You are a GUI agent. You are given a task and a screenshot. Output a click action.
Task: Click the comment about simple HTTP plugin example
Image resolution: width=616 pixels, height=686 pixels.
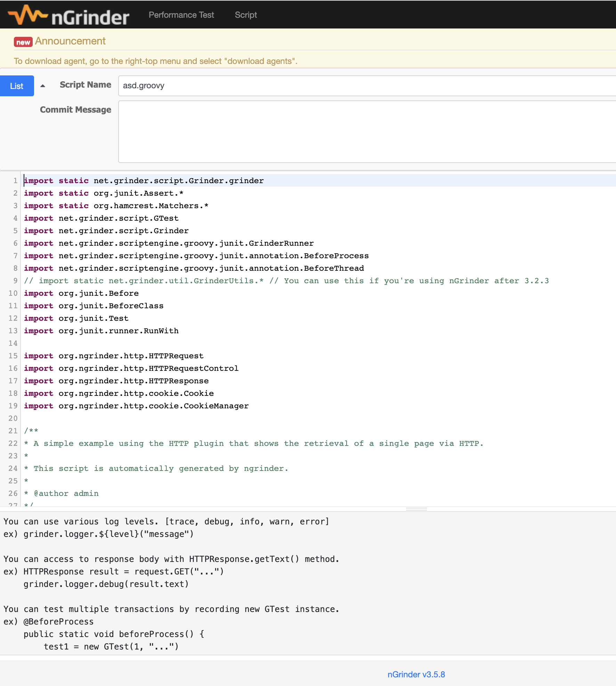click(254, 443)
